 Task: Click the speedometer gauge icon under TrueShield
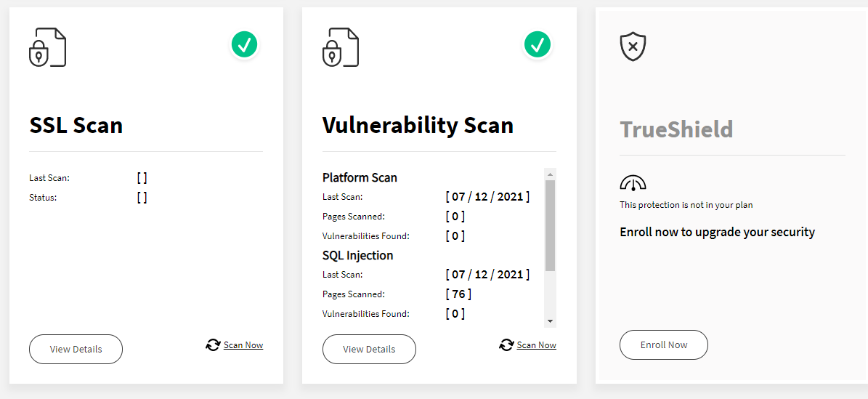click(x=633, y=182)
